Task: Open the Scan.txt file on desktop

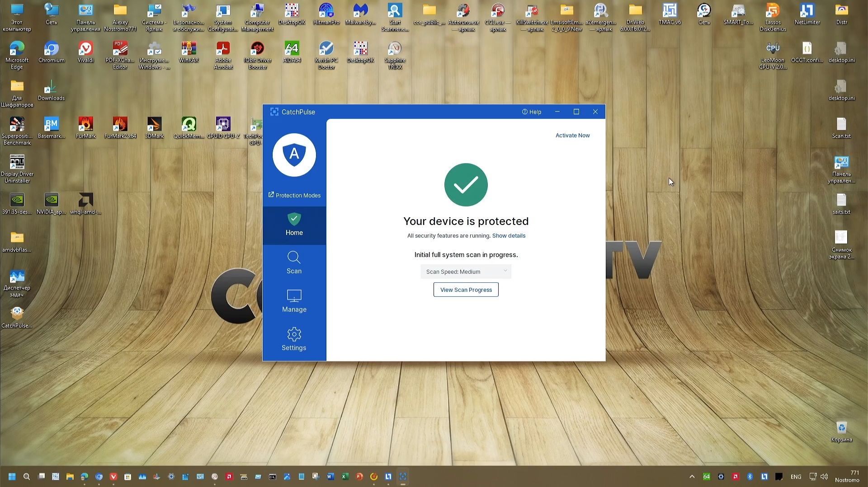Action: click(841, 128)
